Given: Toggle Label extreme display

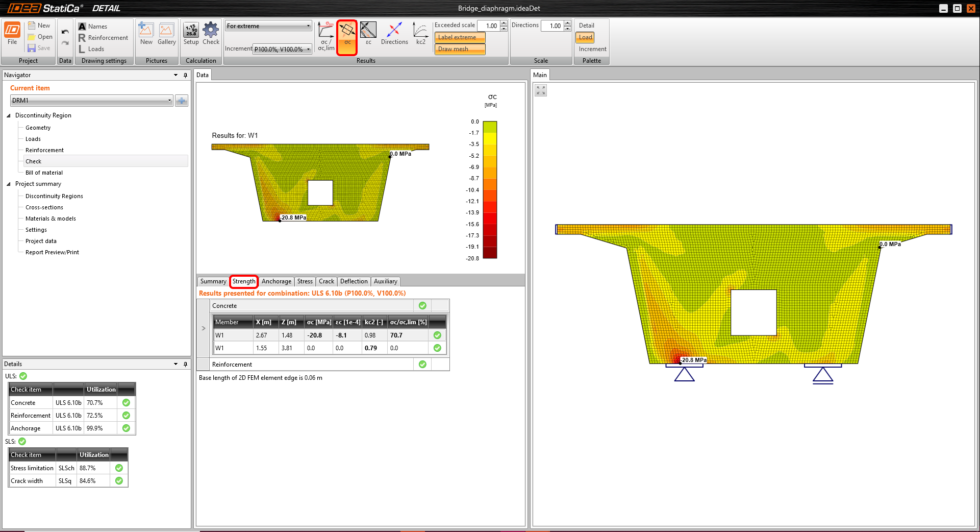Looking at the screenshot, I should 459,37.
